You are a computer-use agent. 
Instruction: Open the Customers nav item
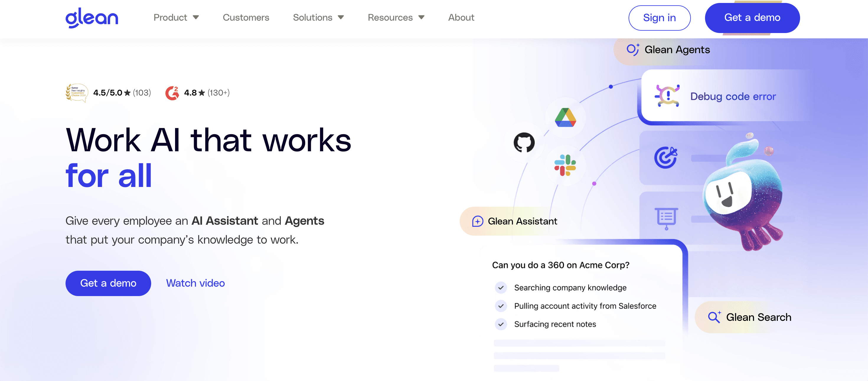(x=246, y=17)
